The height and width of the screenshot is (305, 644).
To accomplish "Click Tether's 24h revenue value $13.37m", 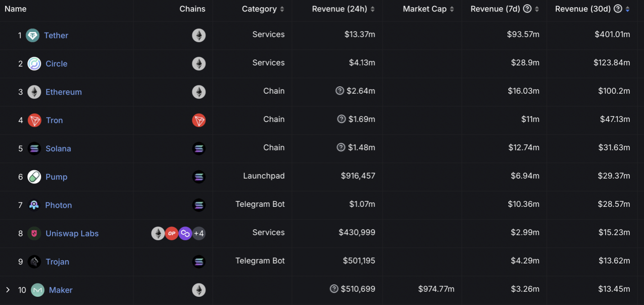I will click(x=360, y=34).
